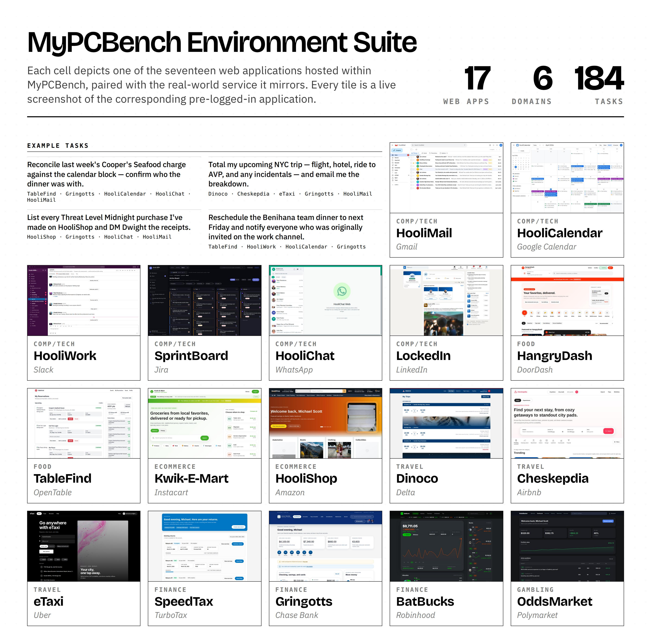Click the TableFind title below its screenshot
This screenshot has height=644, width=651.
click(62, 478)
